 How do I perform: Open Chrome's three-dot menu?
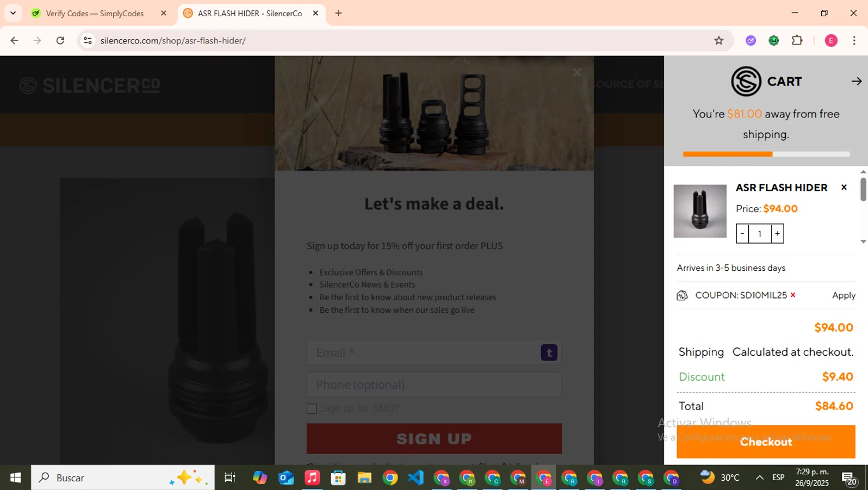854,40
